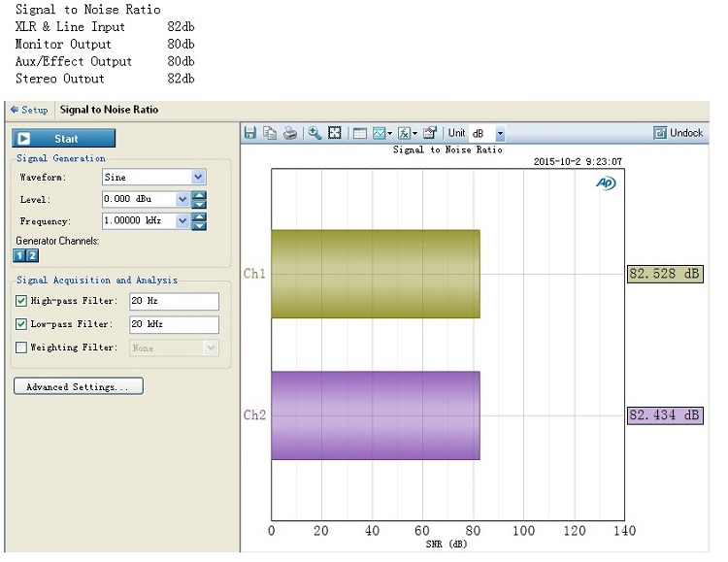
Task: Open the data table view icon
Action: click(359, 133)
